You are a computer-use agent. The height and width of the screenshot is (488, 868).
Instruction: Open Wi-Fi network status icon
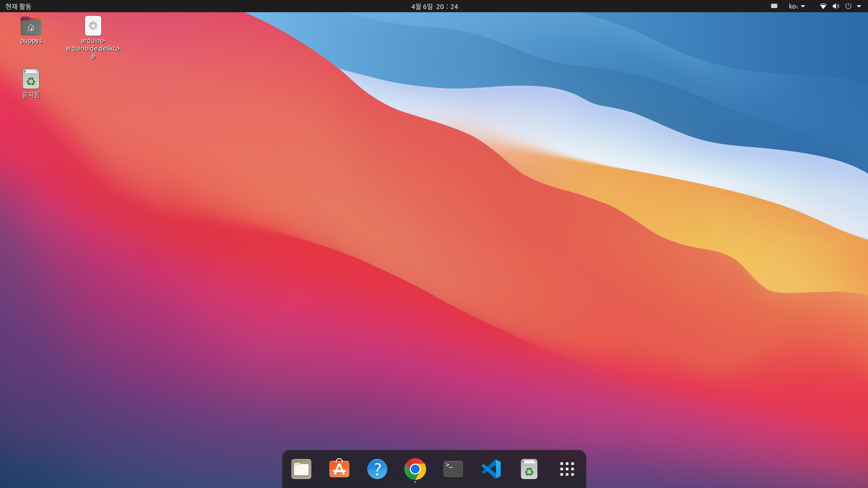pyautogui.click(x=823, y=6)
